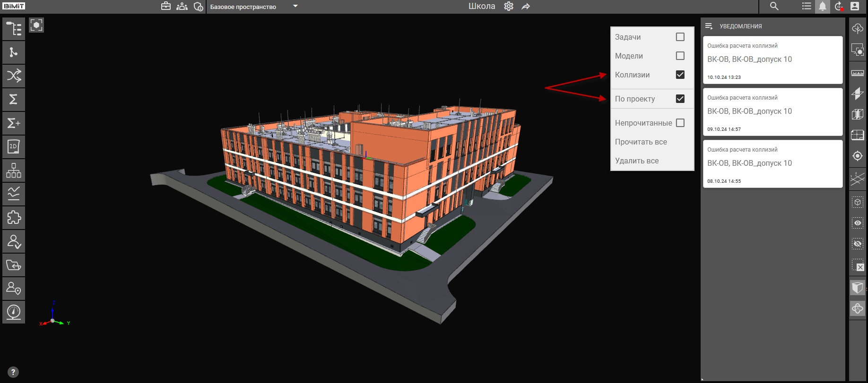Toggle the Непрочитанные checkbox

[680, 123]
